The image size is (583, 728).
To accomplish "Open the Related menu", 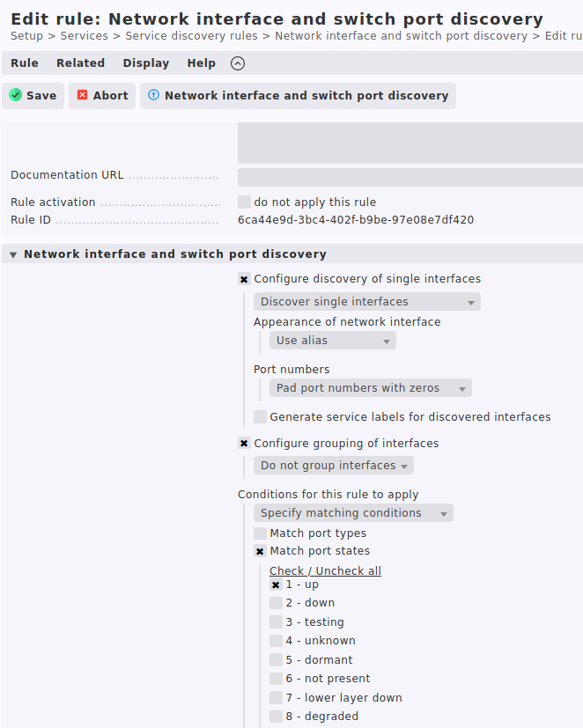I will click(80, 63).
